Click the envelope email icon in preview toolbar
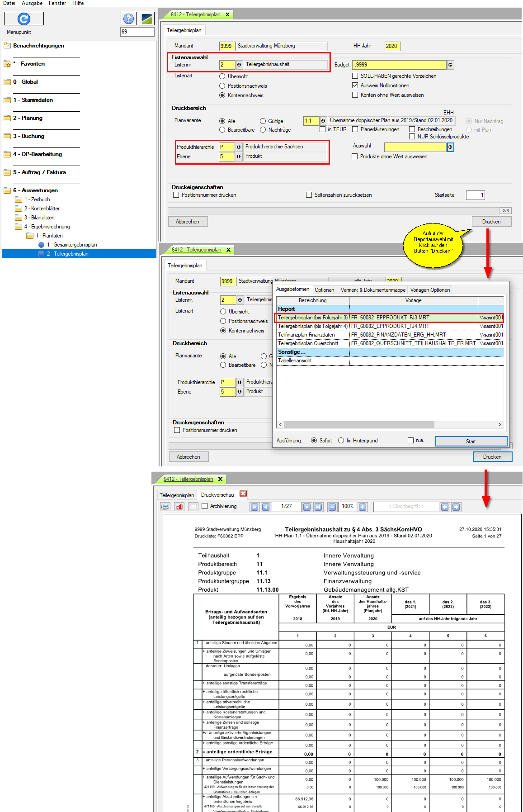The width and height of the screenshot is (523, 812). point(193,507)
